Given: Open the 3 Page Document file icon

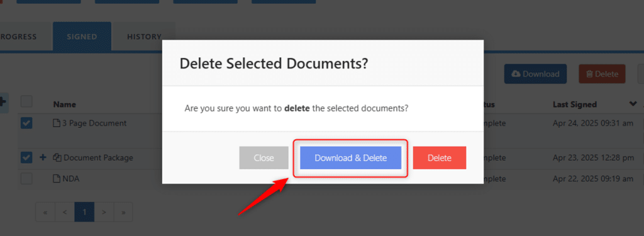Looking at the screenshot, I should coord(57,123).
